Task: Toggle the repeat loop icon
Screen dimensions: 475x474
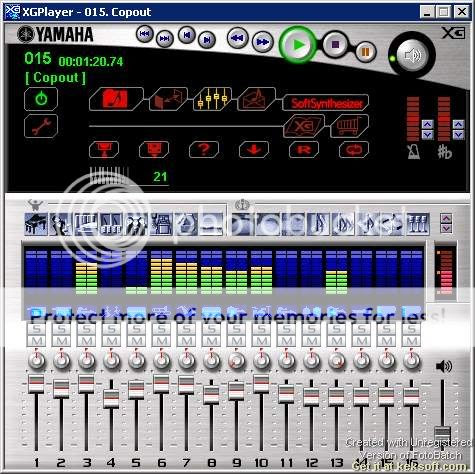Action: (x=354, y=149)
